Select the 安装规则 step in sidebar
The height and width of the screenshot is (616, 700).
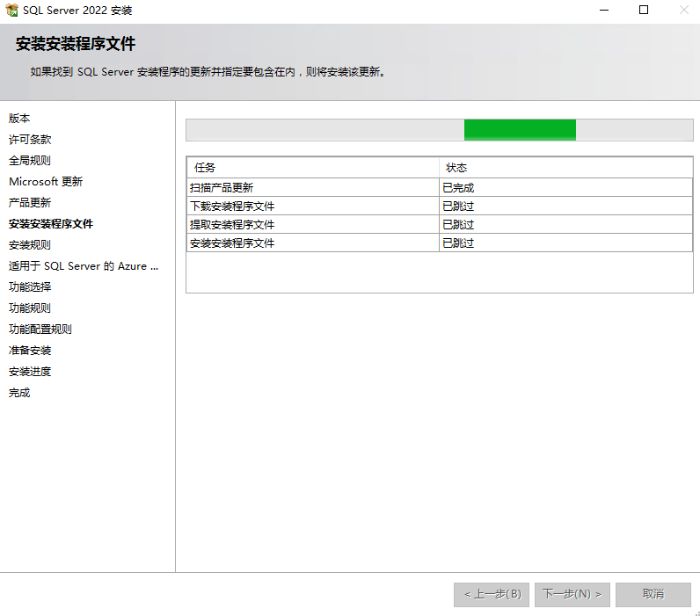(30, 245)
